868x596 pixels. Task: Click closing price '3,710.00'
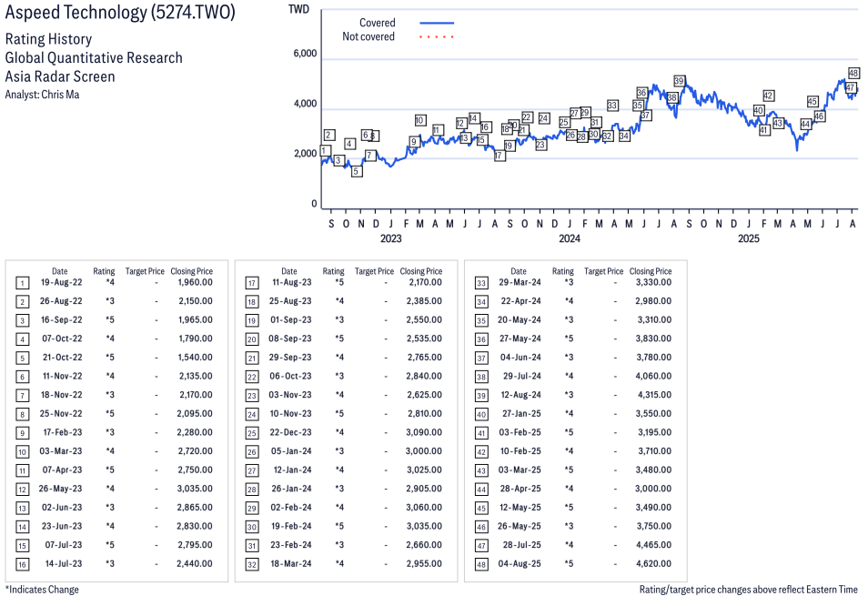654,451
